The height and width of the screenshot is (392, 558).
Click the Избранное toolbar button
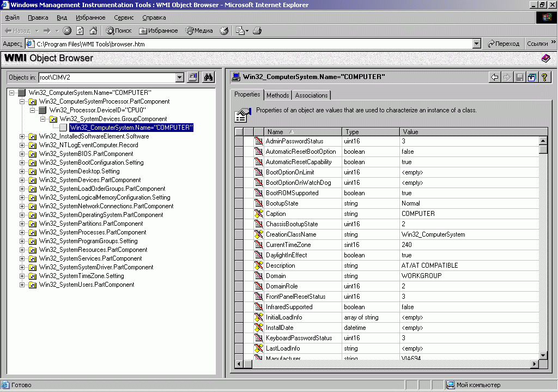pyautogui.click(x=159, y=31)
